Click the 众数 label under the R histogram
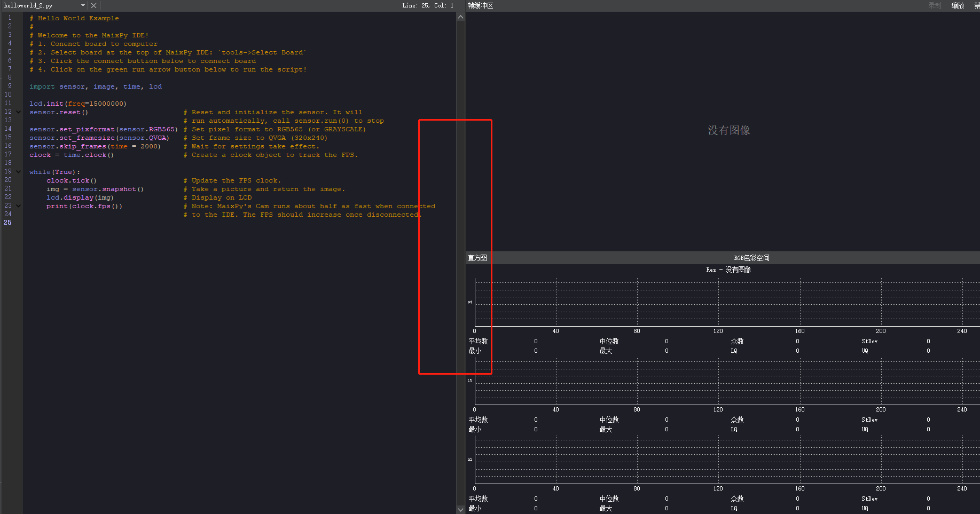 point(737,341)
